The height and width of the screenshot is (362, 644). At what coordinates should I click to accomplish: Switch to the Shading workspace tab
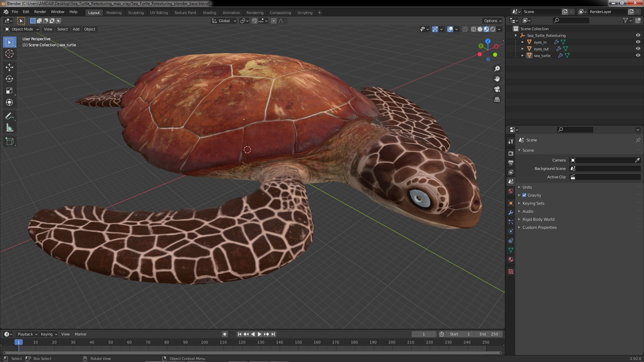(x=209, y=13)
